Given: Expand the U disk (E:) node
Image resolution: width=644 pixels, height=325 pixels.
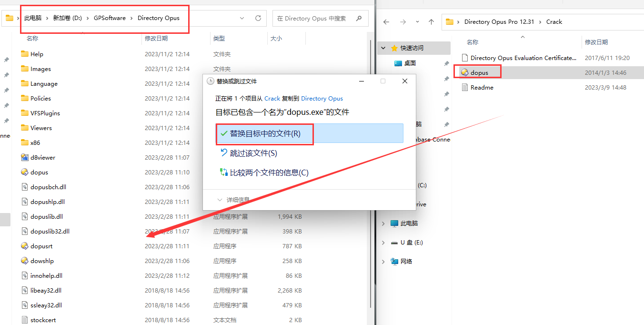Looking at the screenshot, I should pos(383,242).
